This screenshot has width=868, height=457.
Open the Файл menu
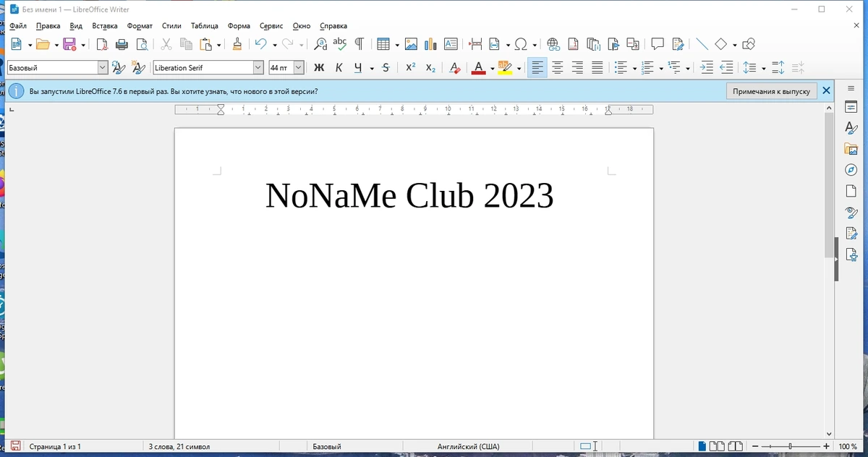tap(18, 26)
